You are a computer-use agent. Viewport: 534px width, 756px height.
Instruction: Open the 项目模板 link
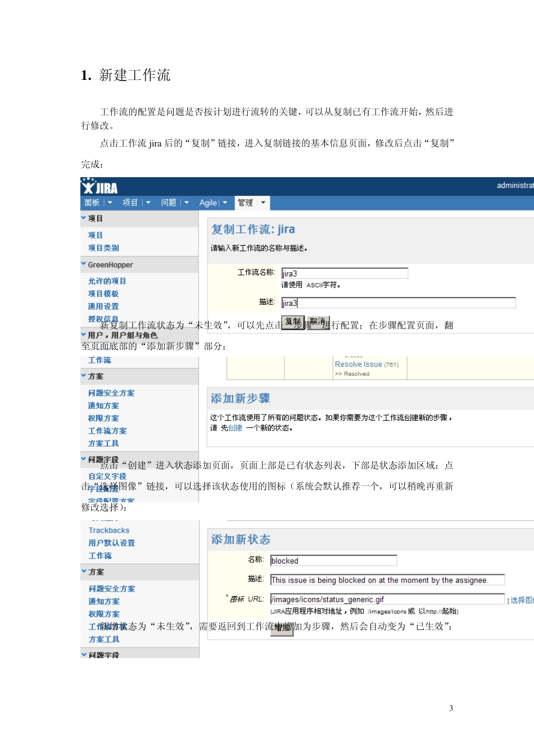click(x=103, y=294)
